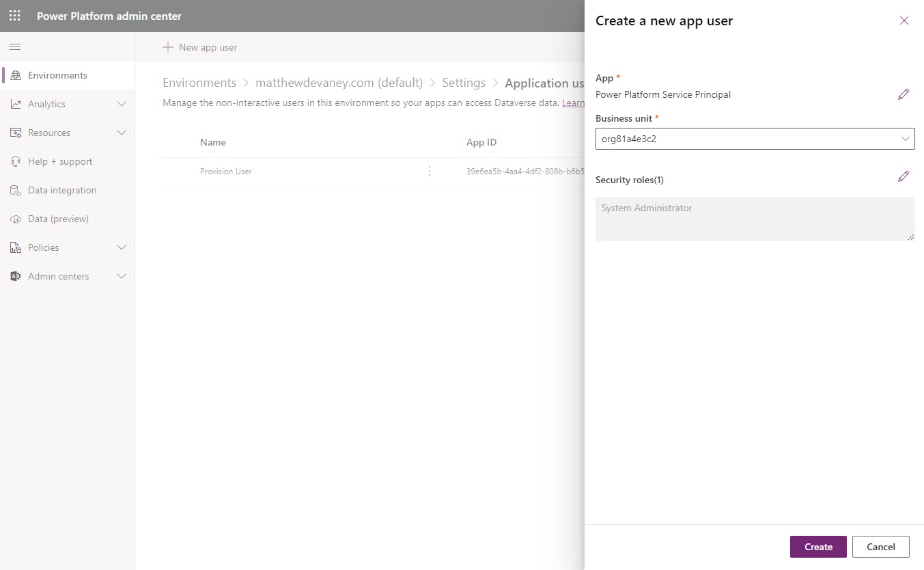Cancel creating the new app user

tap(880, 546)
